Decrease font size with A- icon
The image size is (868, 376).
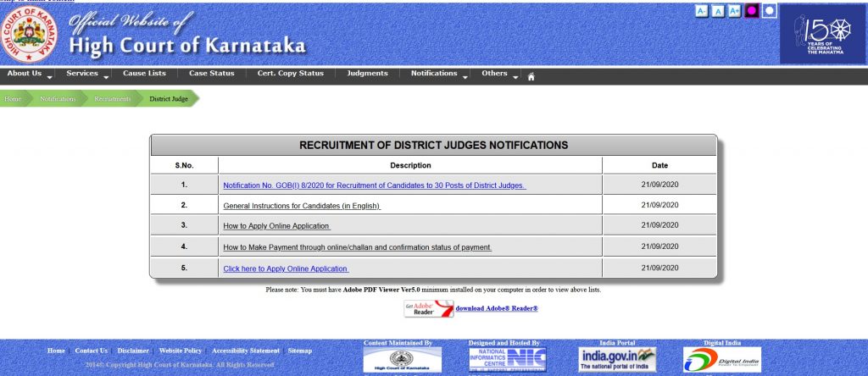pyautogui.click(x=701, y=11)
